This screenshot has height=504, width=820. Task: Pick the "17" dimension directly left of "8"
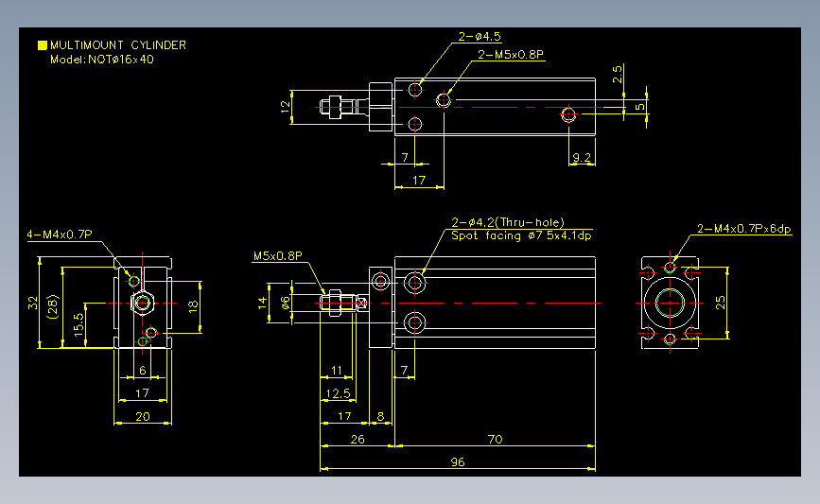coord(344,417)
